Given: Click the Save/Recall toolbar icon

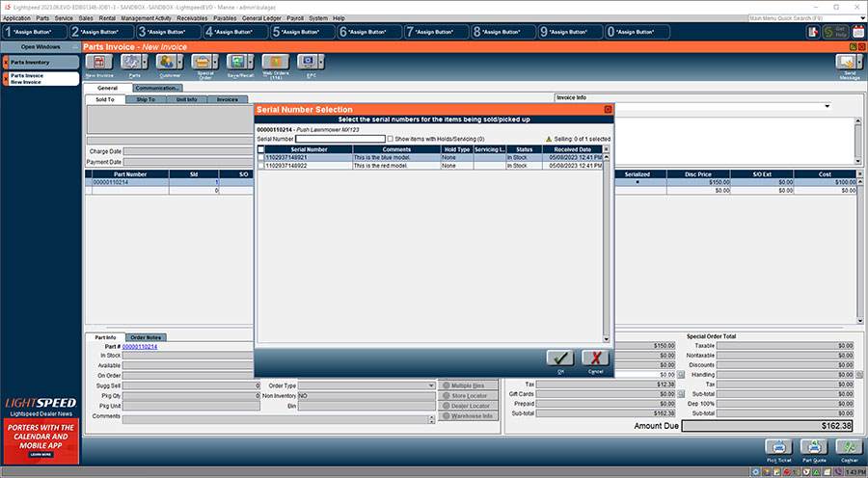Looking at the screenshot, I should [x=237, y=62].
